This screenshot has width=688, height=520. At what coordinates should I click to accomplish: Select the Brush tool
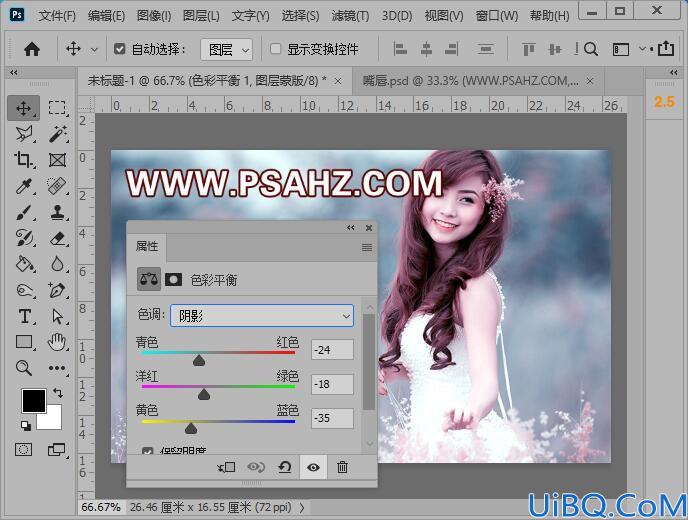(24, 212)
